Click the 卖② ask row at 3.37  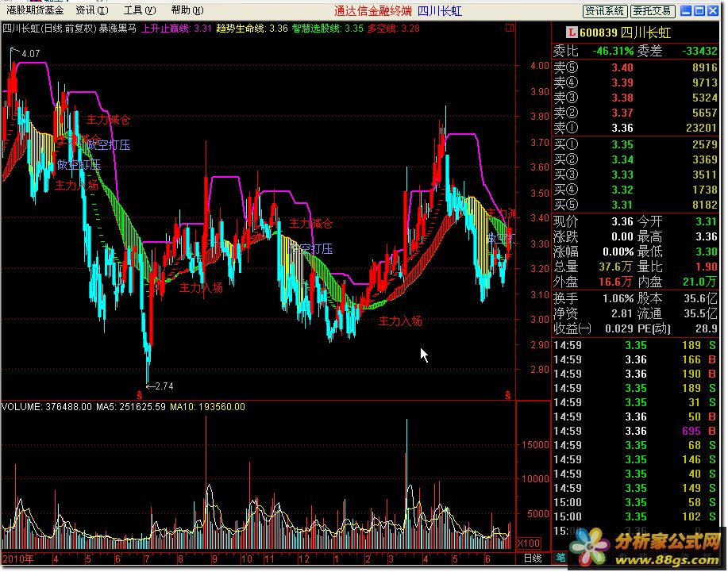tap(635, 113)
